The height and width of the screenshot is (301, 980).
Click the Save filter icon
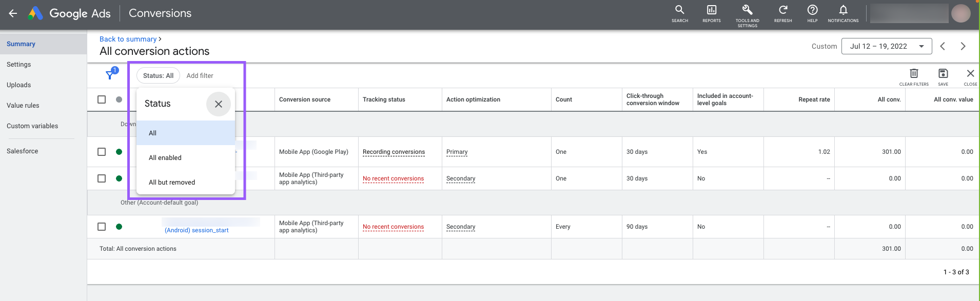[x=943, y=76]
